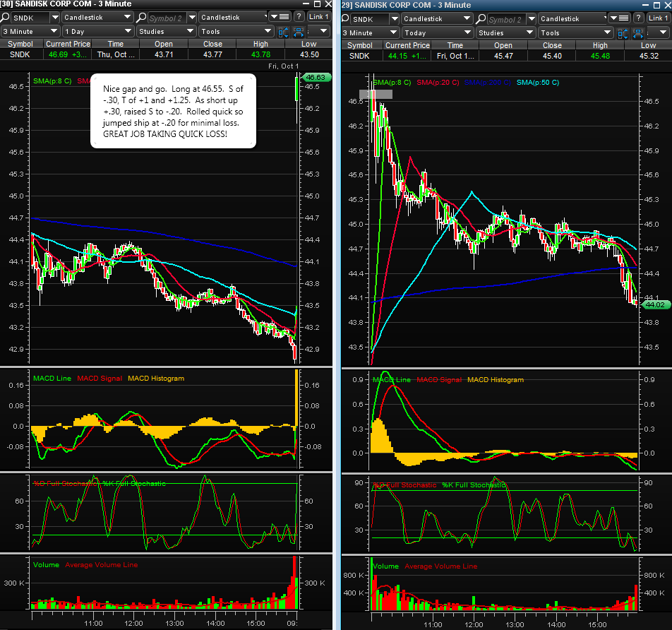Click %K Full Stochastic legend in window 29
Screen dimensions: 672x630
pyautogui.click(x=474, y=485)
